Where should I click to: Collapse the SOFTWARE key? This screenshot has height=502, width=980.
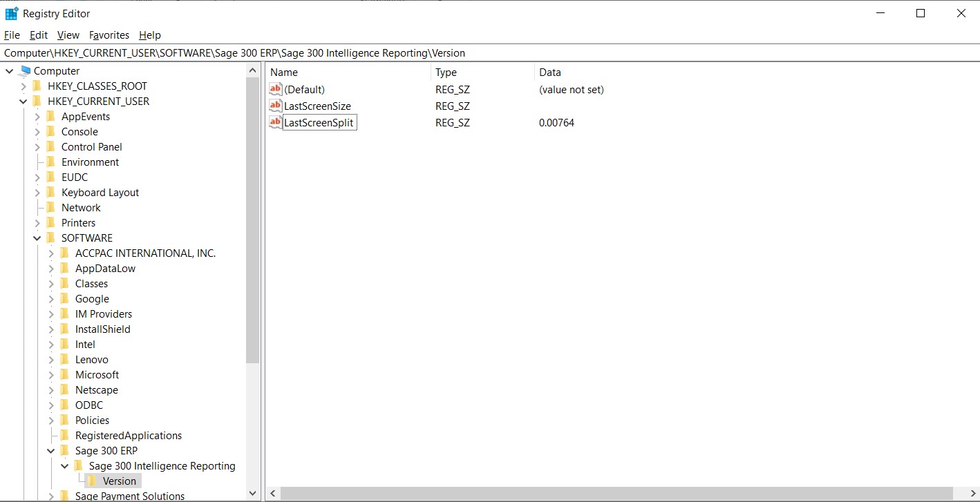tap(37, 238)
